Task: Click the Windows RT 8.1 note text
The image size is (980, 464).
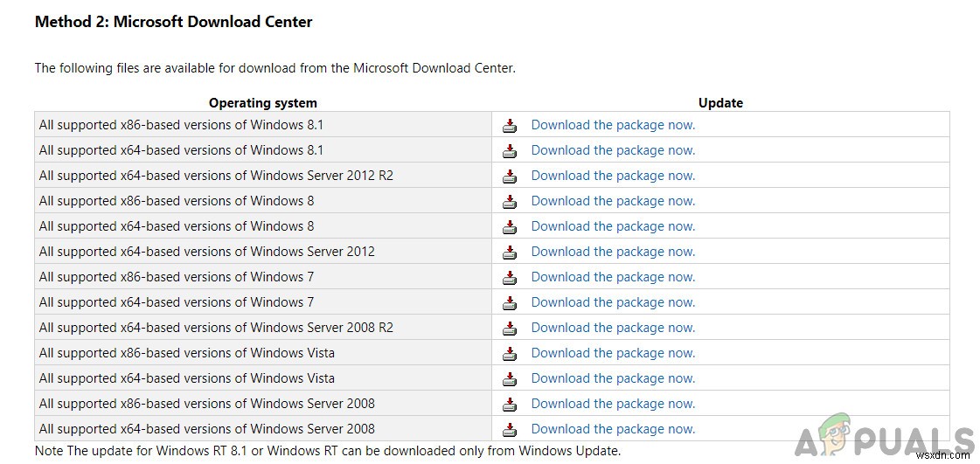Action: click(x=328, y=450)
